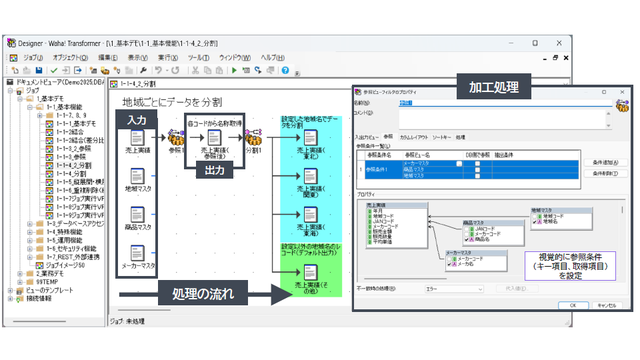Click the wrench settings icon in toolbar

click(x=143, y=70)
